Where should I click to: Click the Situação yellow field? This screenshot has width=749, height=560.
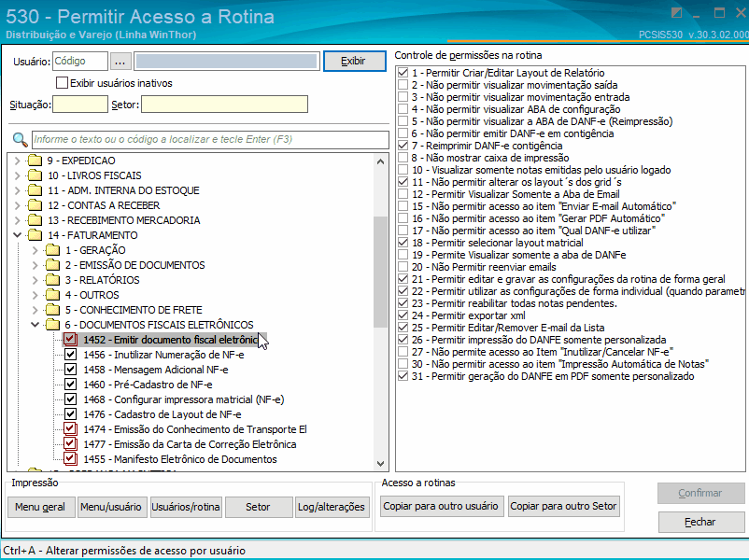tap(79, 105)
